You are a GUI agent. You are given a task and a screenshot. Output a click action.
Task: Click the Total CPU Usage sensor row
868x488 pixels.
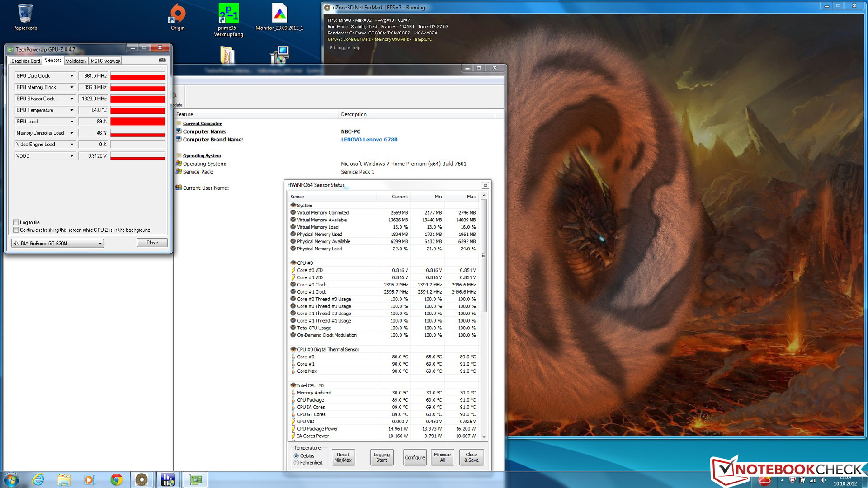click(383, 328)
